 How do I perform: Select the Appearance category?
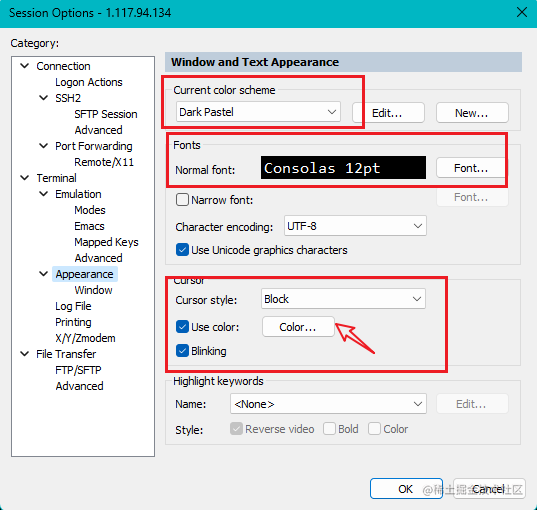pyautogui.click(x=85, y=274)
